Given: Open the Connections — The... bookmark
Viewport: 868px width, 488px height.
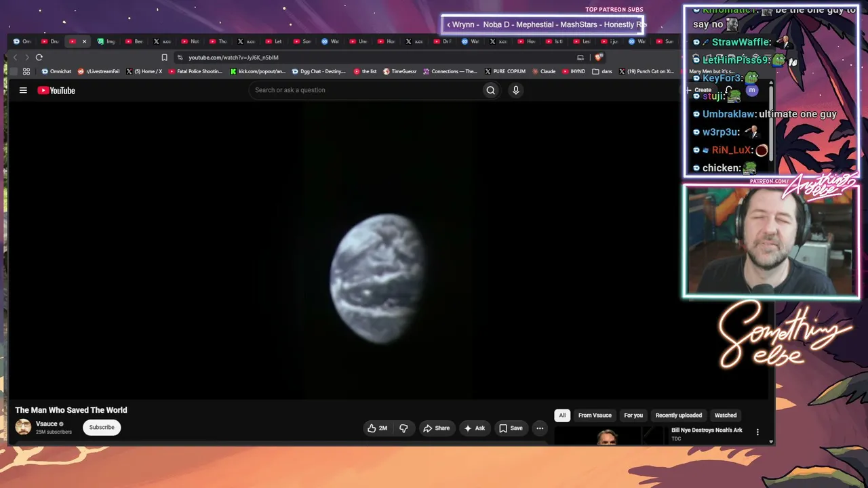Looking at the screenshot, I should pos(450,71).
